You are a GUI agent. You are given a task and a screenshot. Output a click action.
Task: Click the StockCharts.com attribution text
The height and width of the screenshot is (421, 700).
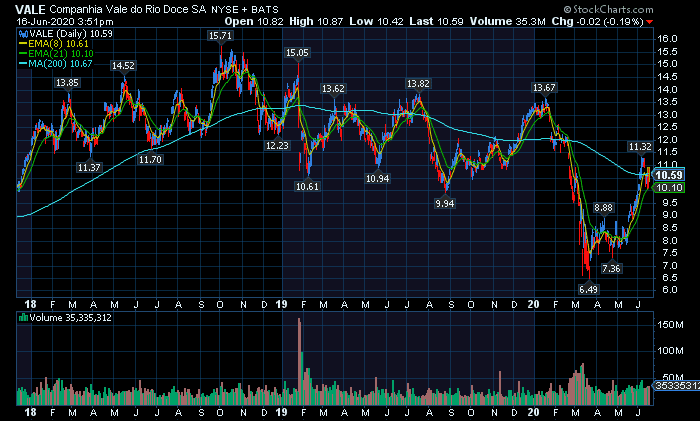click(608, 9)
